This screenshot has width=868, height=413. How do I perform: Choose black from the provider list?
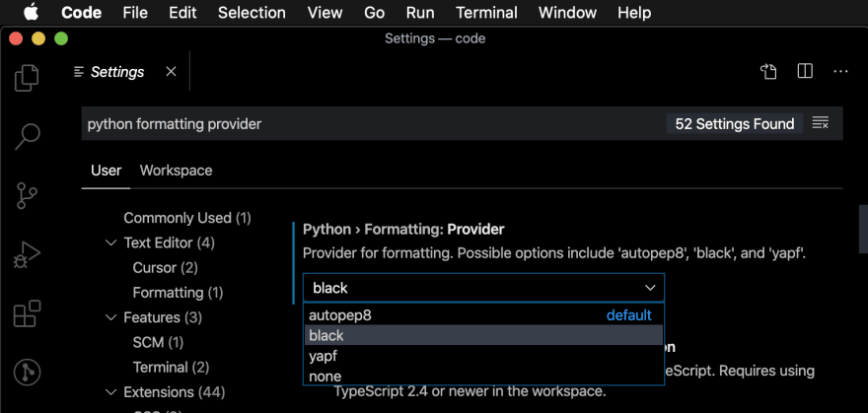[x=483, y=335]
